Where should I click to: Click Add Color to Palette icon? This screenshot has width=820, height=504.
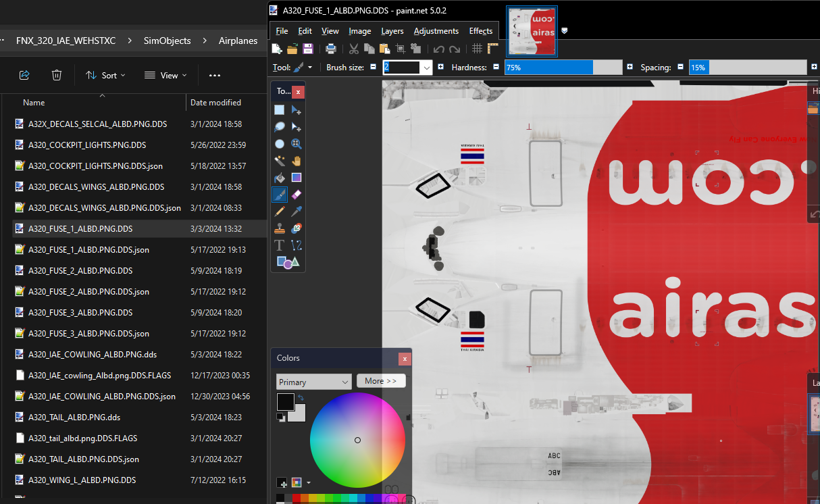(x=282, y=482)
